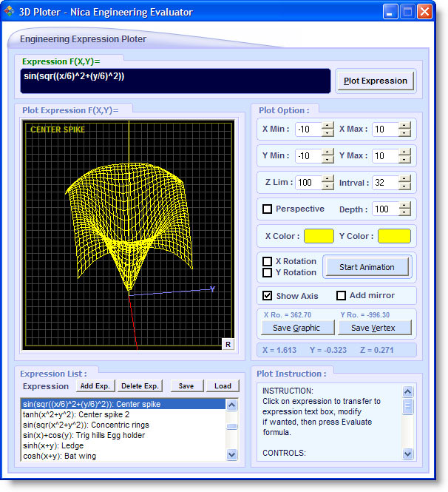
Task: Click the 3D Ploter app icon in title bar
Action: tap(10, 12)
